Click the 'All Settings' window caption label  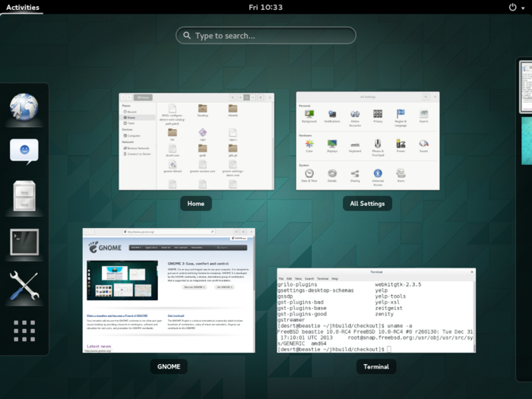coord(367,204)
